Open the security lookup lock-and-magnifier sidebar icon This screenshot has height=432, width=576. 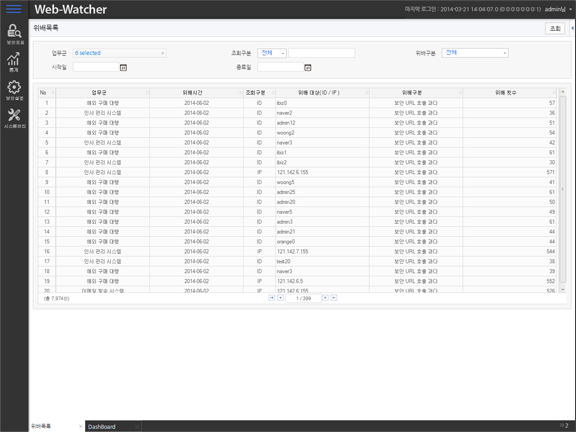(x=14, y=34)
